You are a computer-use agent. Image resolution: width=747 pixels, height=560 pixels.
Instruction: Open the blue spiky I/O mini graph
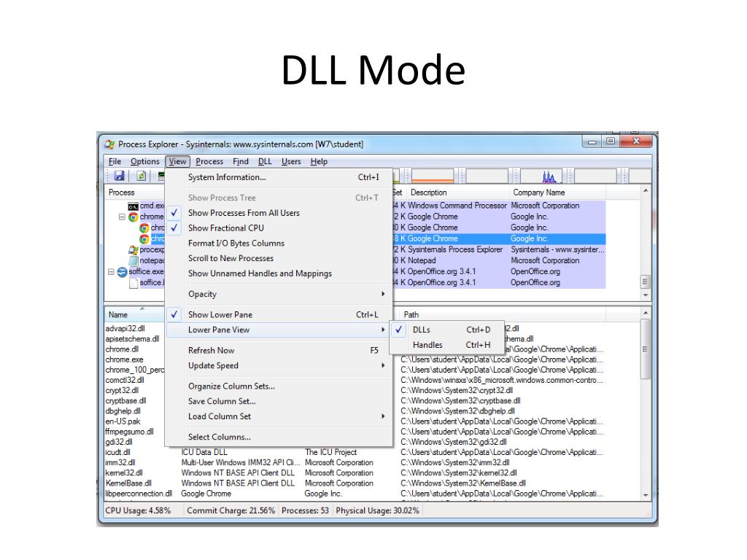[541, 176]
